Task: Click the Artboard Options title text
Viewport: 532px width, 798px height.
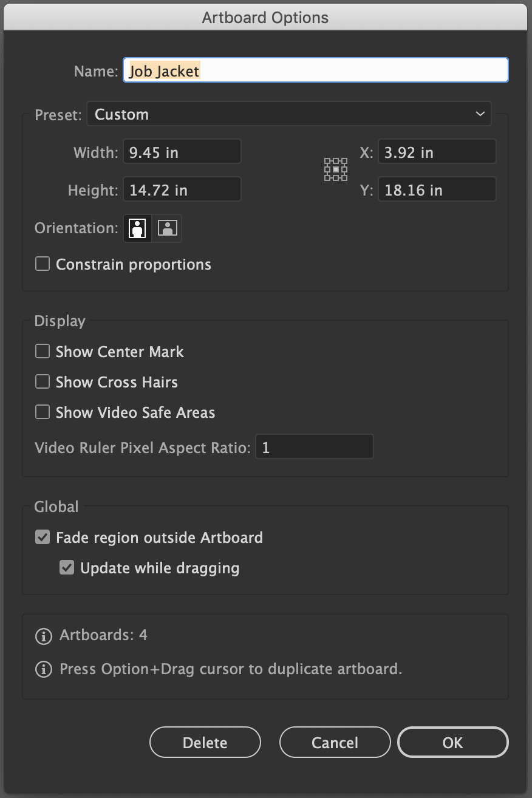Action: tap(265, 18)
